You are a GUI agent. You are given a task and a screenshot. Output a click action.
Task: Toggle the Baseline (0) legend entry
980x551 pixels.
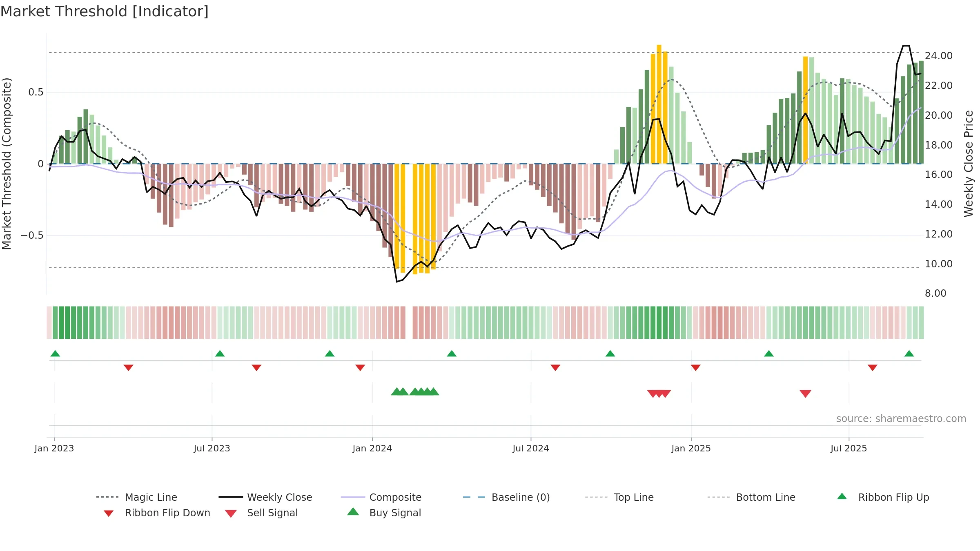[506, 497]
